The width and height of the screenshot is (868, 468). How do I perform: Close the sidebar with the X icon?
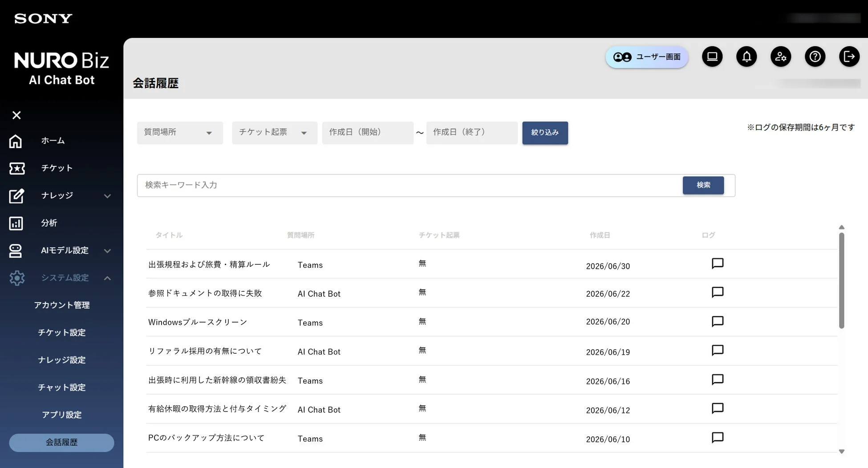click(x=16, y=115)
